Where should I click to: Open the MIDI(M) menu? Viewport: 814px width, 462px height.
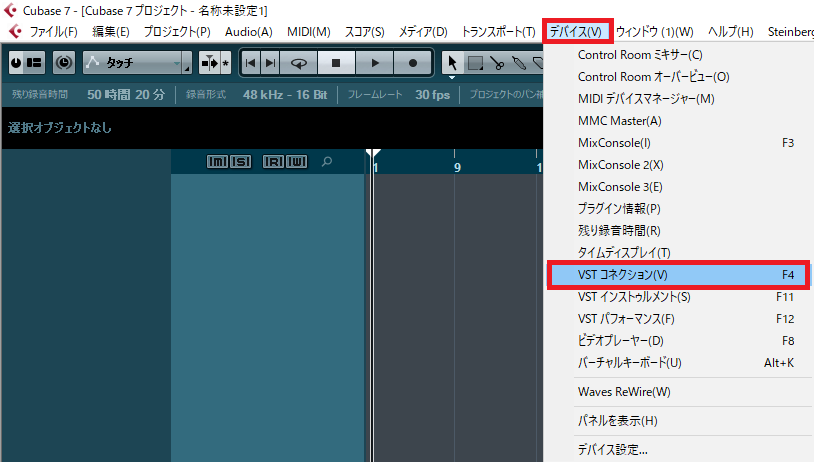click(309, 32)
